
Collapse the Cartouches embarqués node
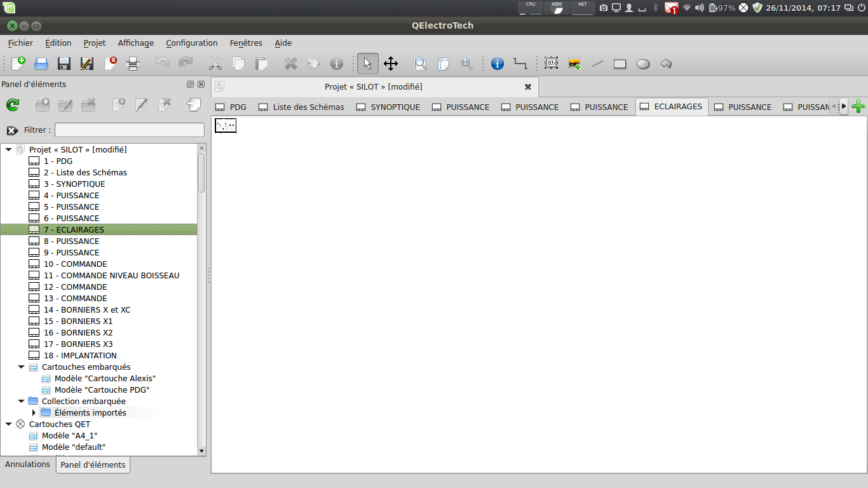(21, 367)
